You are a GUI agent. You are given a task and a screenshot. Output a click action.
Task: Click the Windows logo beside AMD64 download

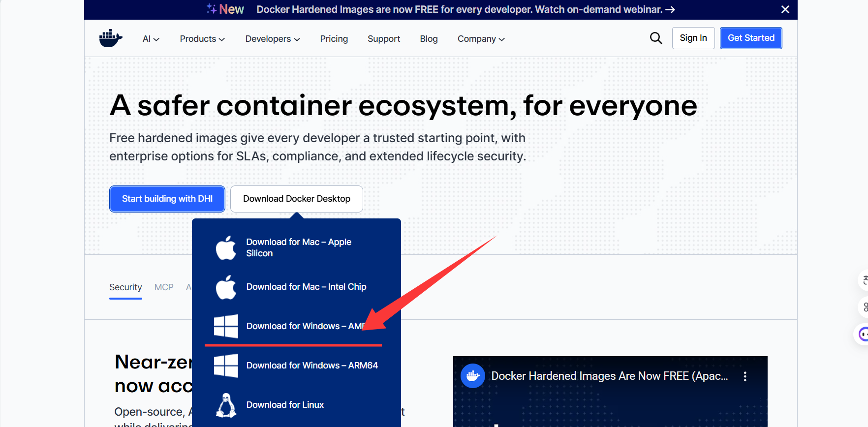point(226,326)
